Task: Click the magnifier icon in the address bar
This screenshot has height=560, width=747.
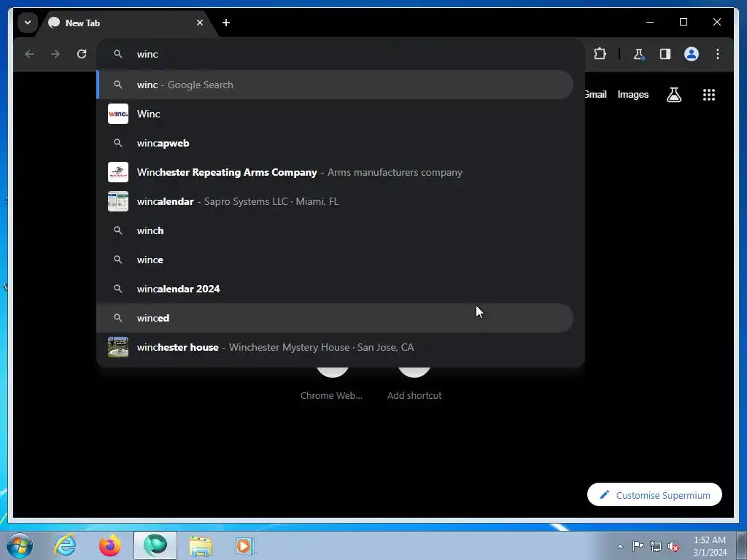Action: (x=117, y=54)
